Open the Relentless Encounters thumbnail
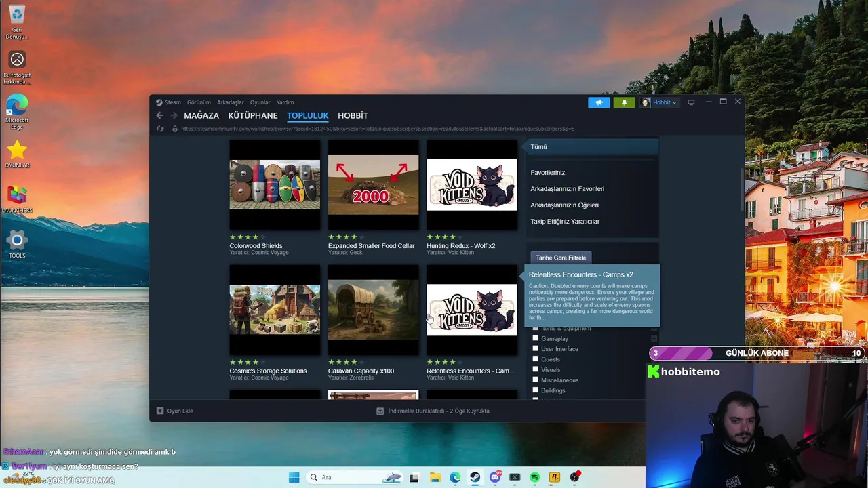Viewport: 868px width, 488px height. click(471, 310)
